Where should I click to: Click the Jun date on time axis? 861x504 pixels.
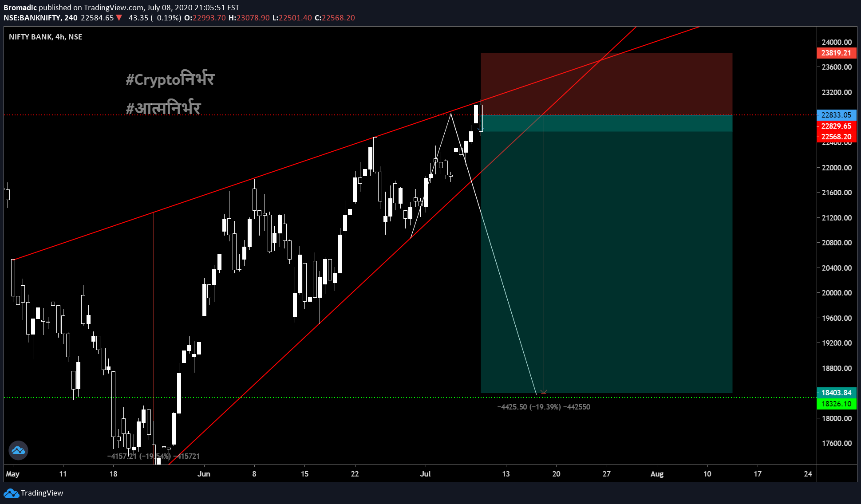coord(204,474)
